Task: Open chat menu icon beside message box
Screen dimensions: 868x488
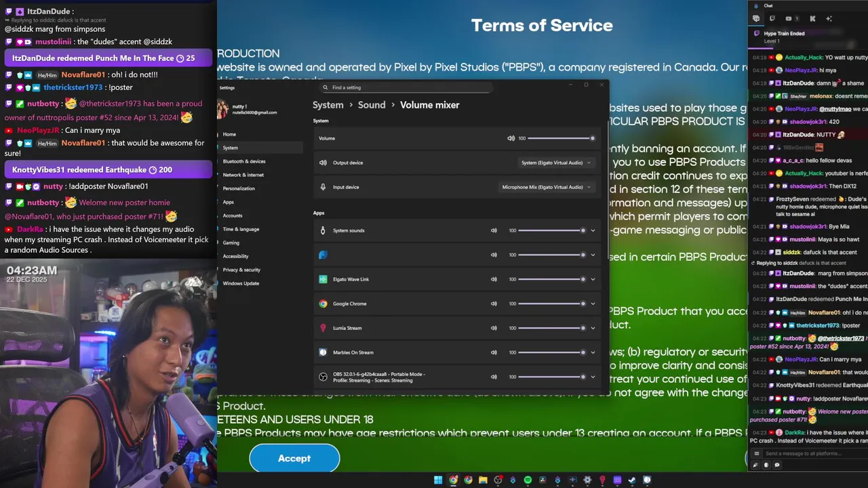Action: click(x=757, y=453)
